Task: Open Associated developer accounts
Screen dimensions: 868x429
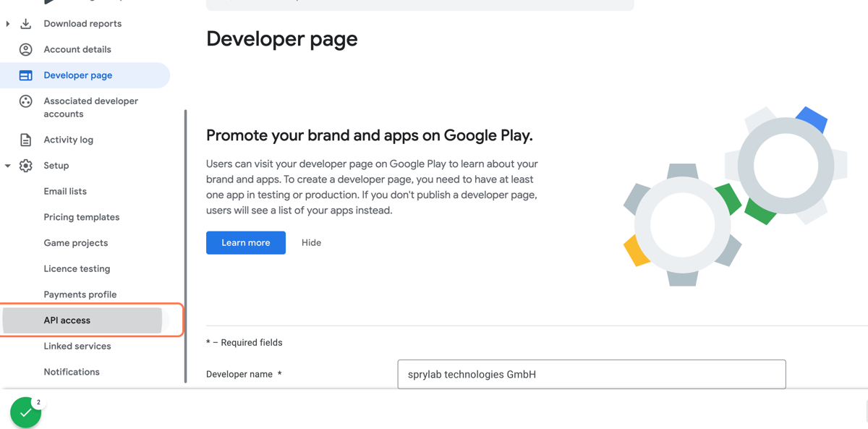Action: tap(90, 107)
